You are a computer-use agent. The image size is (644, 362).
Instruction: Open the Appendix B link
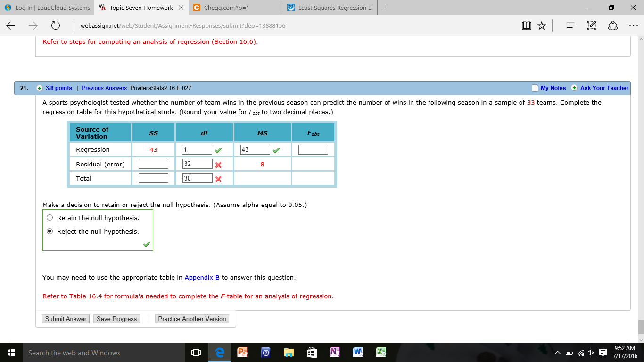point(202,277)
